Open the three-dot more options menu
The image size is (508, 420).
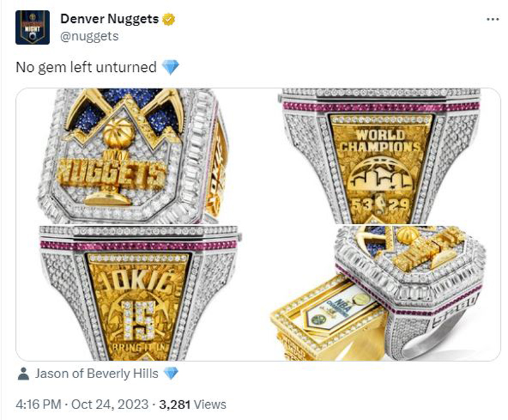493,20
